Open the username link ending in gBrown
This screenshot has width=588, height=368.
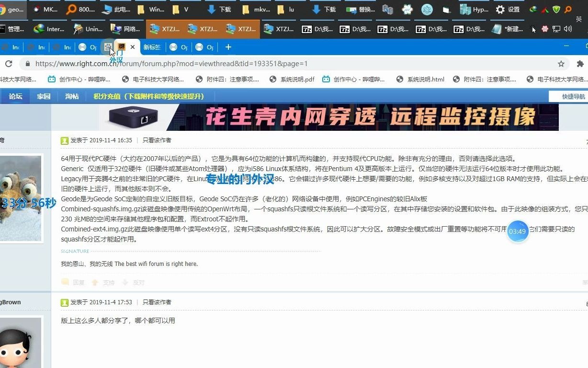pyautogui.click(x=11, y=302)
